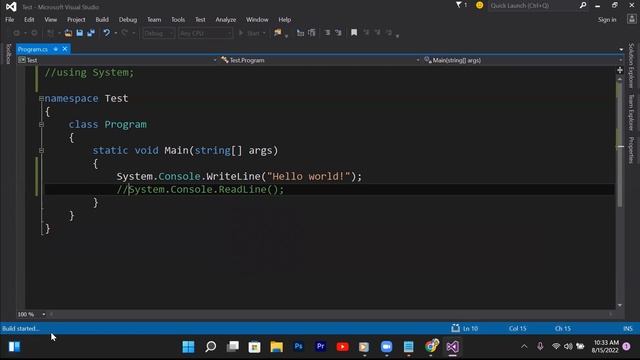This screenshot has height=360, width=640.
Task: Open the Build menu
Action: pos(102,20)
